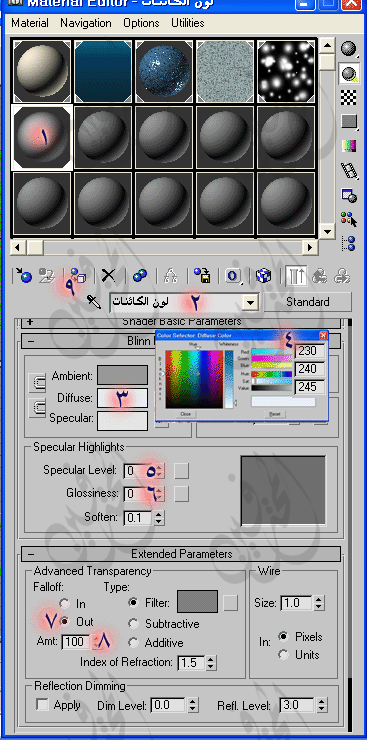Select the Pixels wire option
Screen dimensions: 367x740
(x=284, y=637)
